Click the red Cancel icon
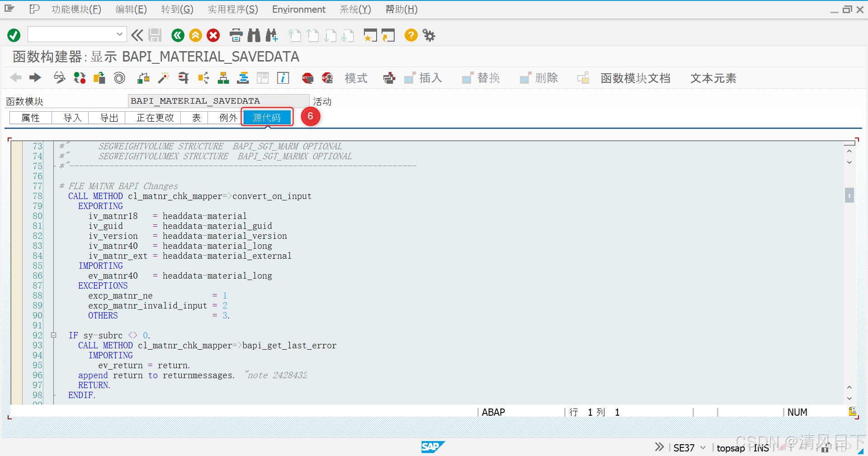868x456 pixels. click(x=213, y=35)
